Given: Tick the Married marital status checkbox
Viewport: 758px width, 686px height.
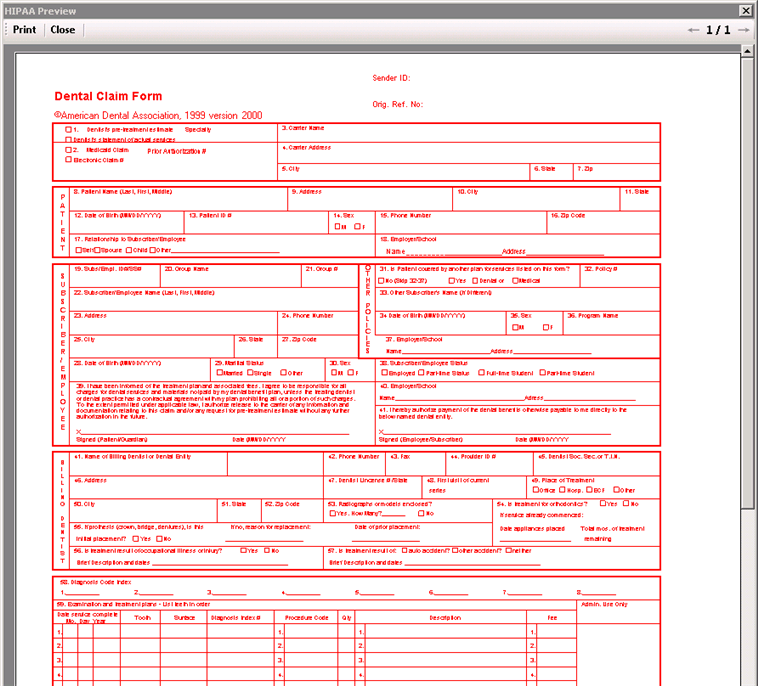Looking at the screenshot, I should pos(218,373).
